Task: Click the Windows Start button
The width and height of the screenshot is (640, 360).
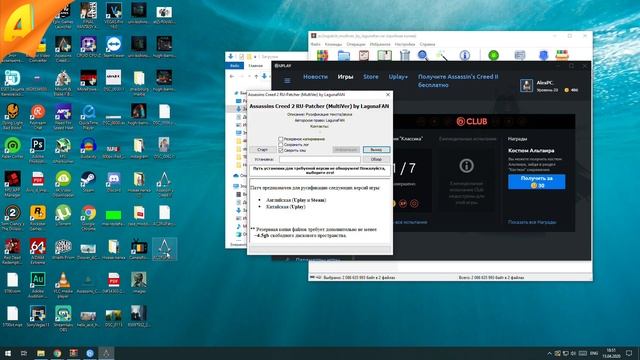Action: 7,353
